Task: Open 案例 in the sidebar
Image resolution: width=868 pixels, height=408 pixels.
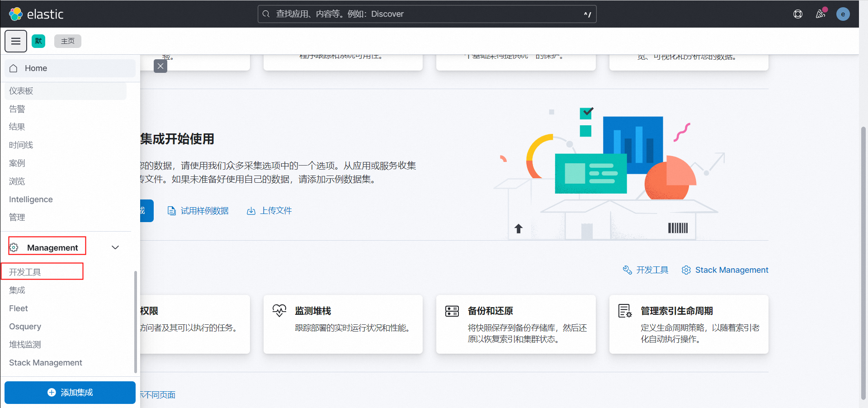Action: (x=17, y=163)
